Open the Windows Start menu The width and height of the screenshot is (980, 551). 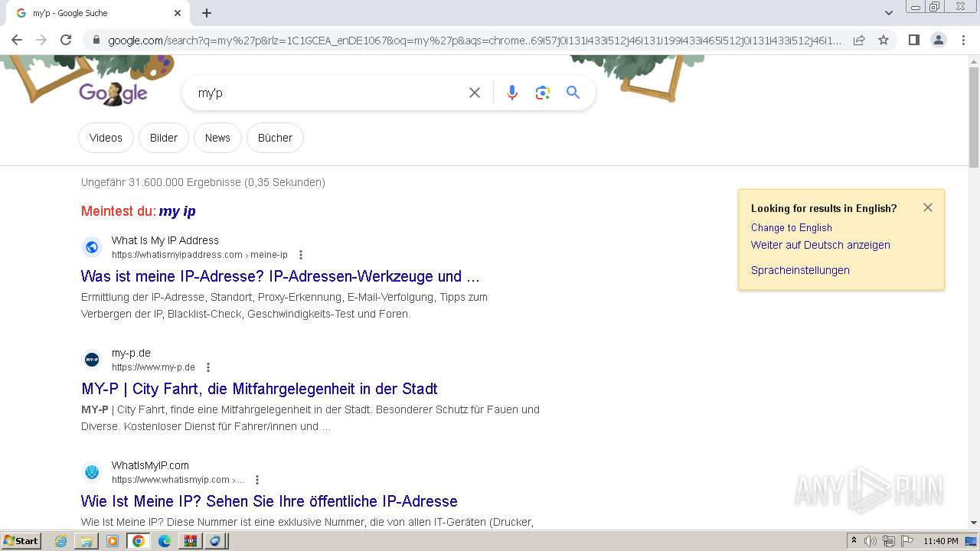tap(21, 541)
